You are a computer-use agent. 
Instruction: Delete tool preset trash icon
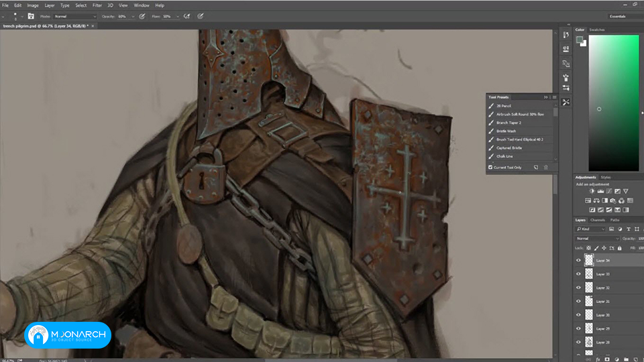tap(546, 168)
